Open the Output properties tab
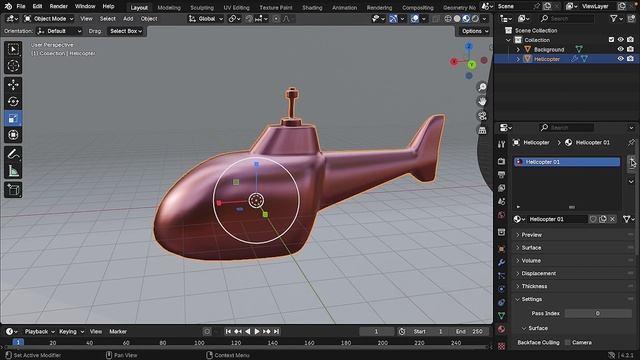 [502, 175]
